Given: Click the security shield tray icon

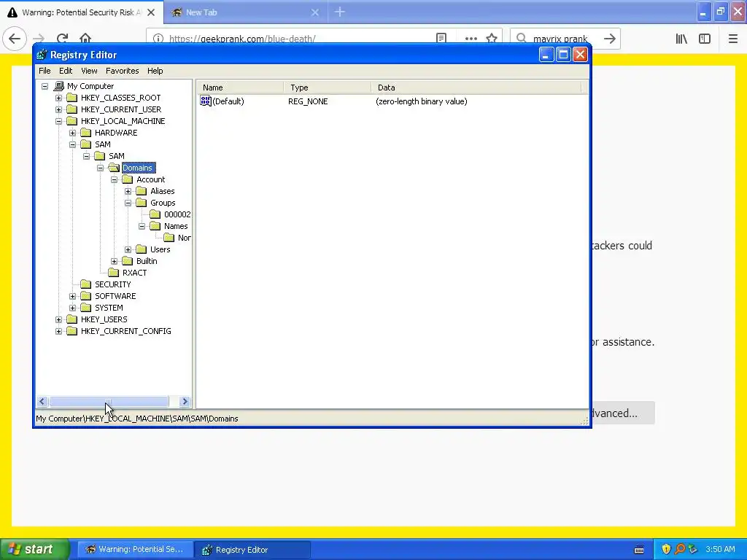Looking at the screenshot, I should pyautogui.click(x=666, y=549).
